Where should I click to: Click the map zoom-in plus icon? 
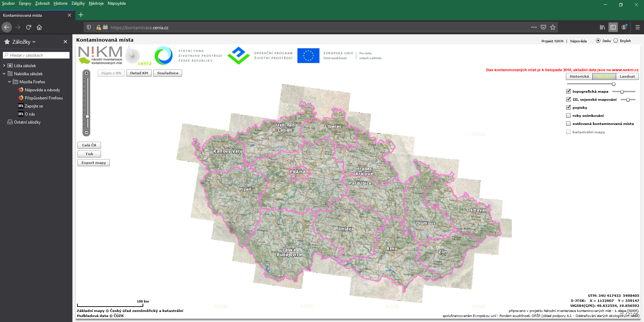point(87,73)
